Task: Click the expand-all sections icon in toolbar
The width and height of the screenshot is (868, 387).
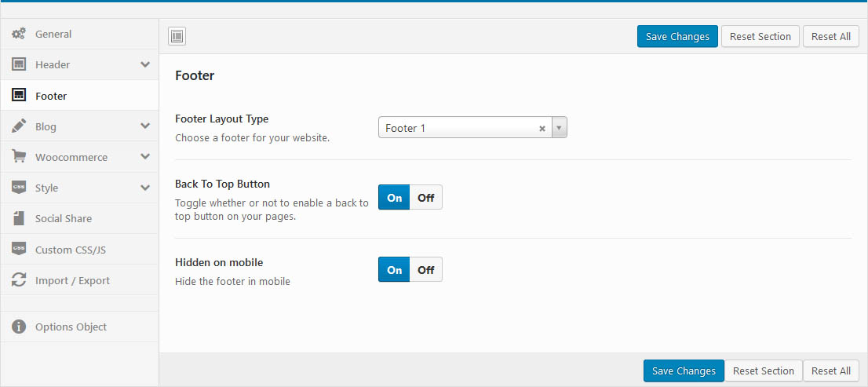Action: (x=177, y=36)
